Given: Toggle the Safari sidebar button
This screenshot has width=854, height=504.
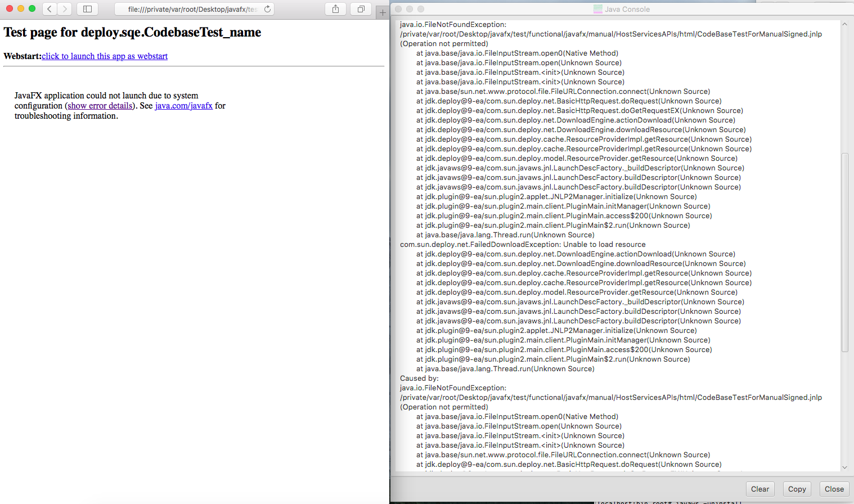Looking at the screenshot, I should [87, 9].
